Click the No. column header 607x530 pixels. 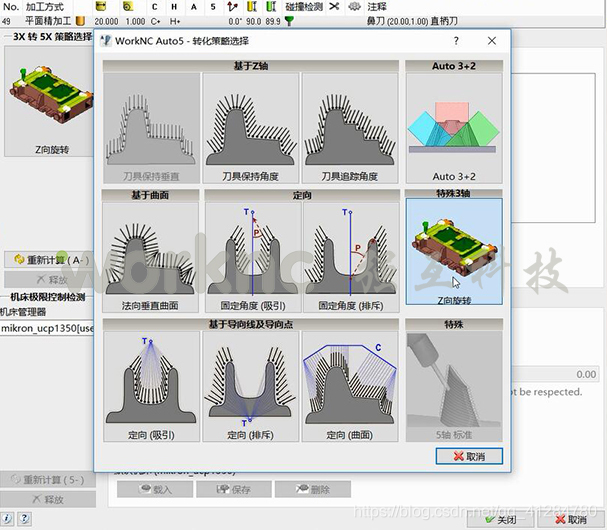(x=10, y=7)
